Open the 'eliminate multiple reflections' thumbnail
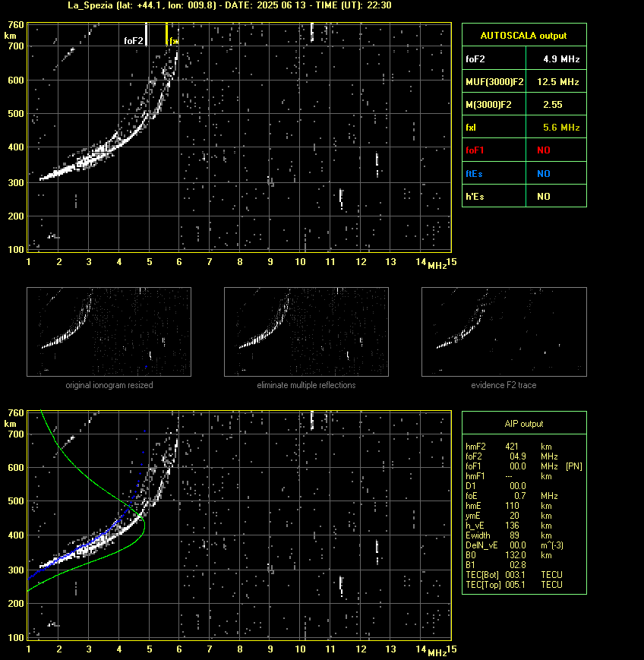Image resolution: width=644 pixels, height=660 pixels. click(306, 332)
